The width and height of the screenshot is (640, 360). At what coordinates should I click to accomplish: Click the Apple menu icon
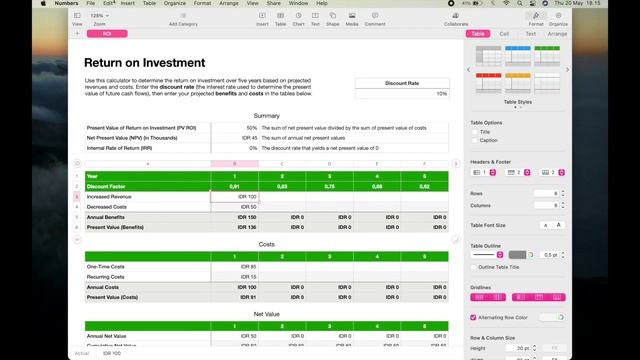[x=43, y=3]
